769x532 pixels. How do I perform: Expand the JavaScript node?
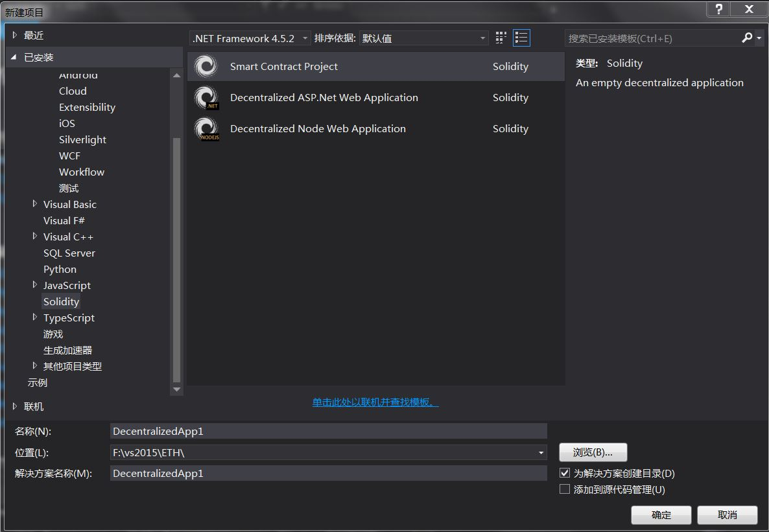coord(34,284)
